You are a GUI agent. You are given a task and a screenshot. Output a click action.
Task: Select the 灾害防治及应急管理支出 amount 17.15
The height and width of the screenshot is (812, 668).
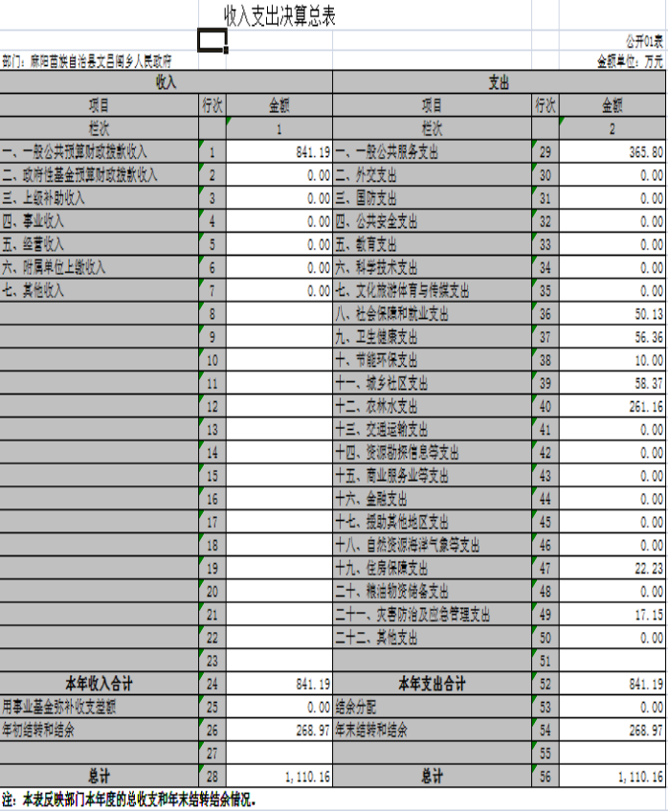pyautogui.click(x=612, y=614)
